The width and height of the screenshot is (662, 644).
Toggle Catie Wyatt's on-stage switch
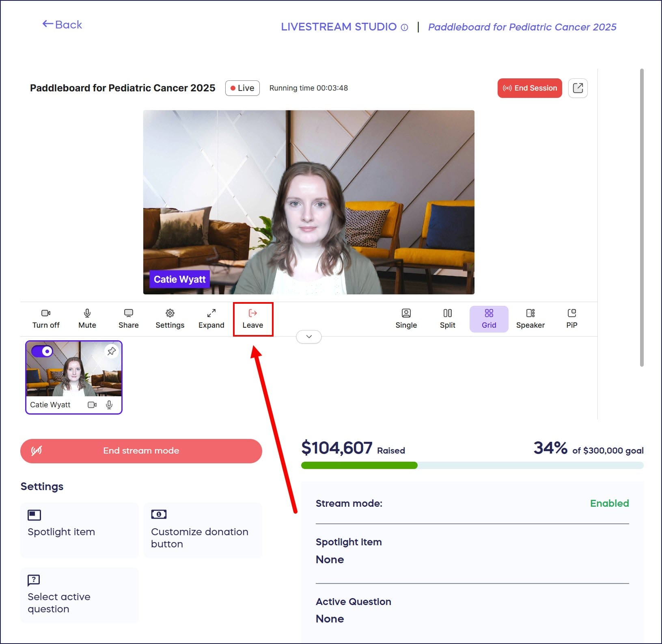click(x=42, y=351)
